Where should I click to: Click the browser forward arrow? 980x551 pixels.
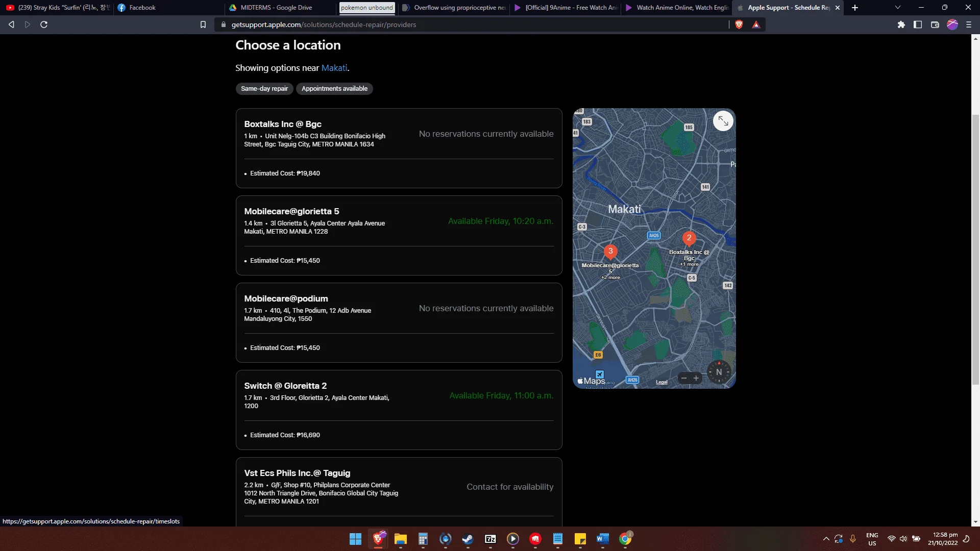[28, 24]
